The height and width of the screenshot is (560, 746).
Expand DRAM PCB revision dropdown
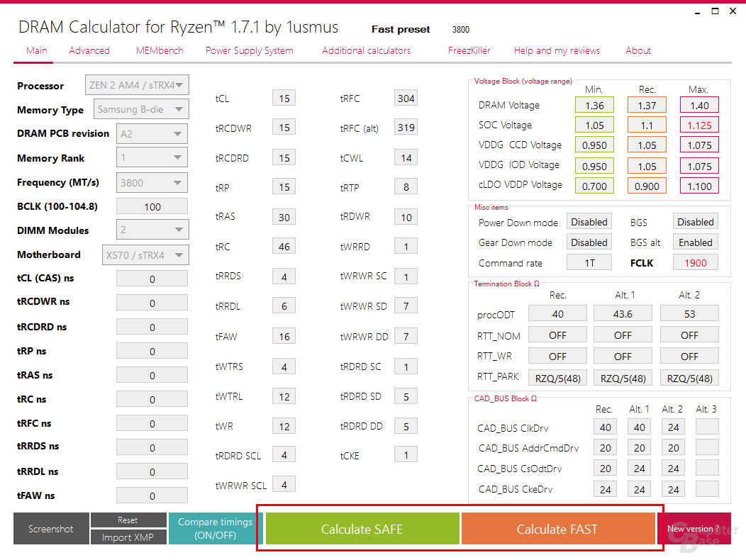(152, 134)
